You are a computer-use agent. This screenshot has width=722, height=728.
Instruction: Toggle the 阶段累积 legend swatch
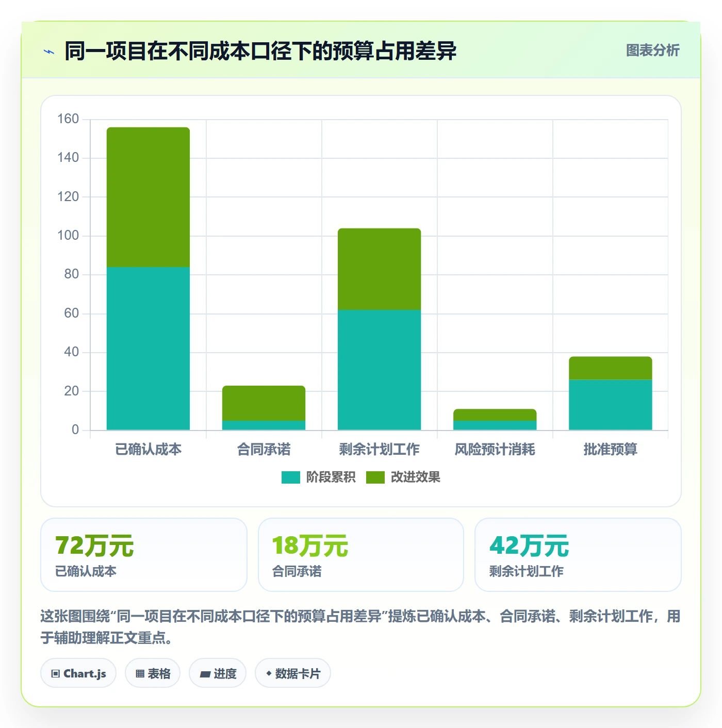(x=290, y=477)
